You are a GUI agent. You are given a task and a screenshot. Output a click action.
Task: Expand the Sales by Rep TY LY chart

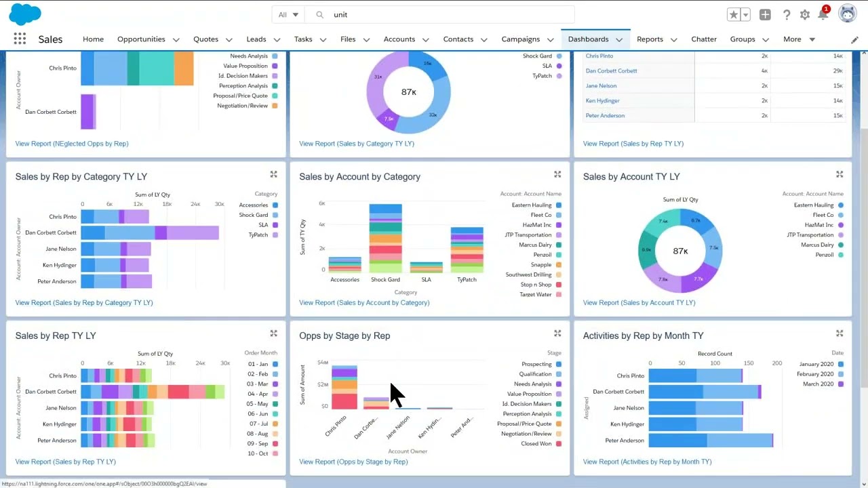coord(274,333)
